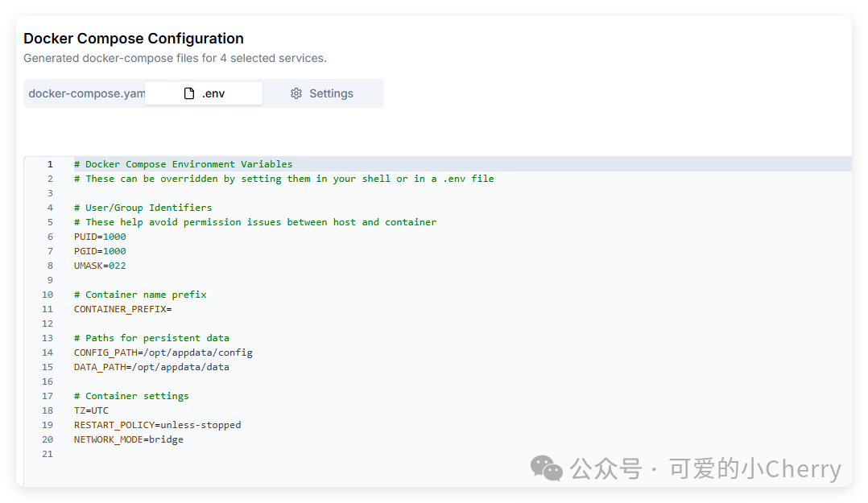
Task: Click the 'Generated docker-compose files' subtitle
Action: (x=175, y=58)
